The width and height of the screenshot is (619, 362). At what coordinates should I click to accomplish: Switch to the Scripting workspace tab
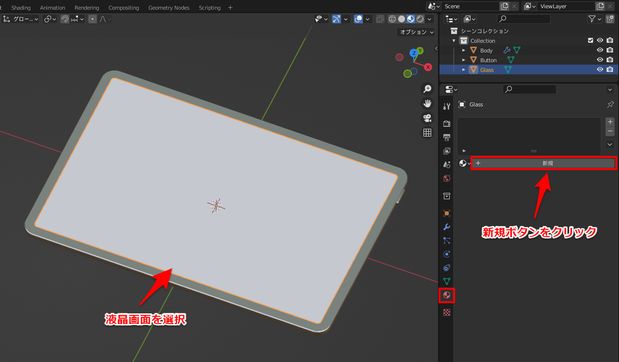[x=210, y=8]
